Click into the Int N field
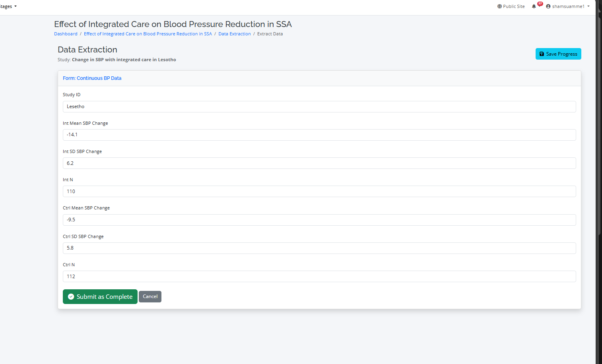The height and width of the screenshot is (364, 602). [x=319, y=192]
